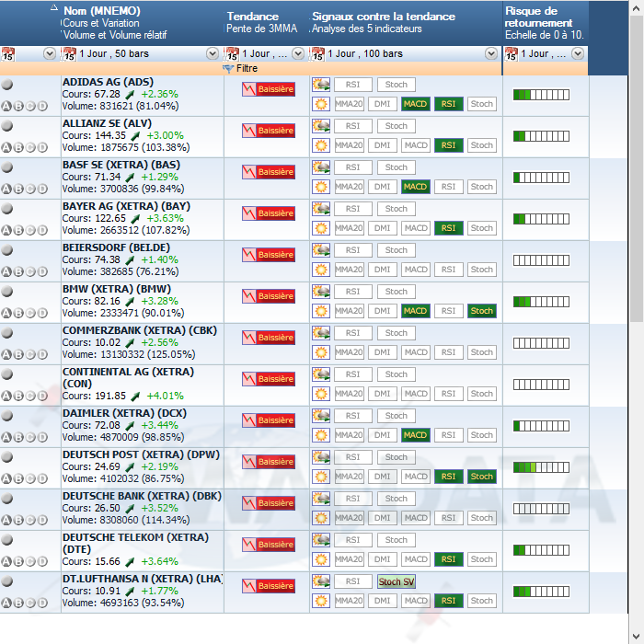Click the green up arrow in CONTINENTAL AG row
This screenshot has height=644, width=644.
pos(135,397)
